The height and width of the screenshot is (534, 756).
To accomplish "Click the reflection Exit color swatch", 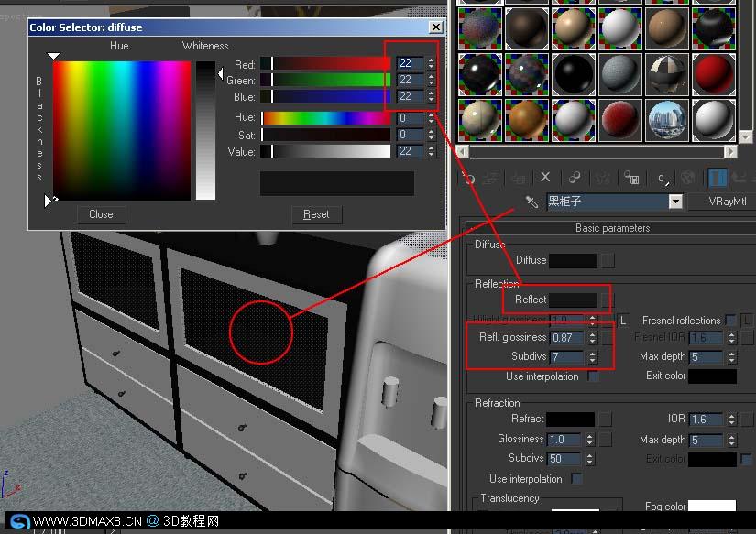I will coord(712,376).
